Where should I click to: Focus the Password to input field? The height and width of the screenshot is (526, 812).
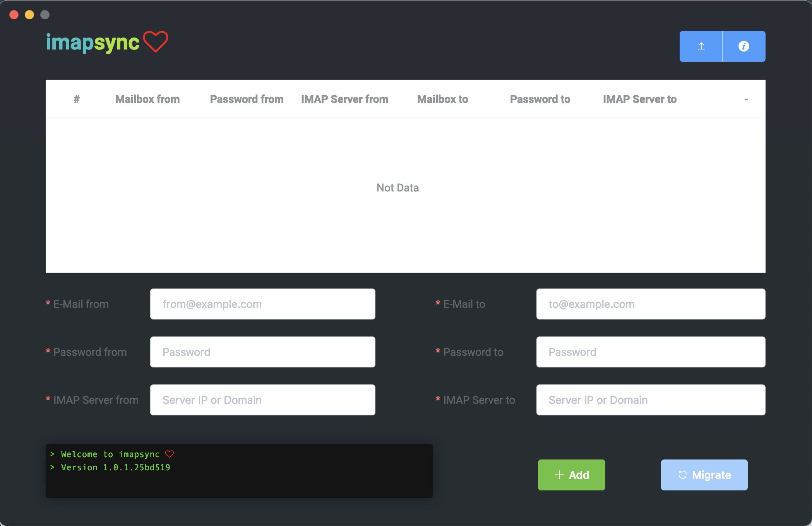651,352
